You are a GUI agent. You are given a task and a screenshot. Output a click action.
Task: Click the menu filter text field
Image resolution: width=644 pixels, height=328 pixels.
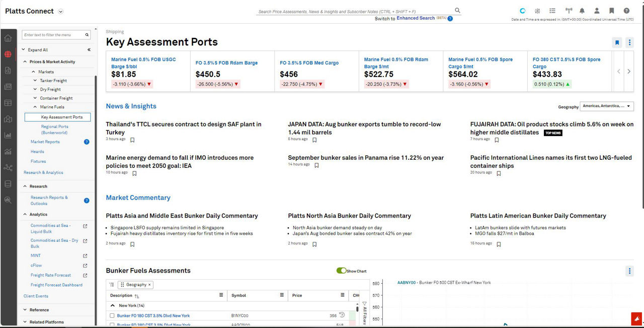(x=53, y=35)
